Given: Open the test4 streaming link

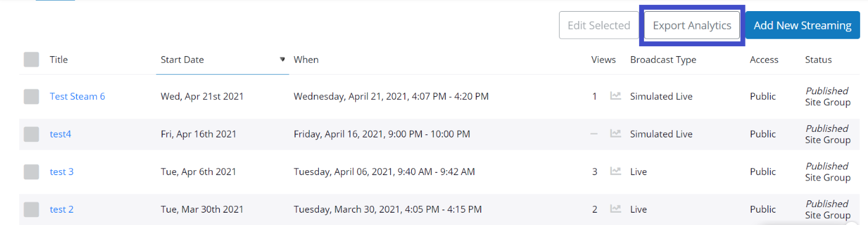Looking at the screenshot, I should pyautogui.click(x=60, y=134).
